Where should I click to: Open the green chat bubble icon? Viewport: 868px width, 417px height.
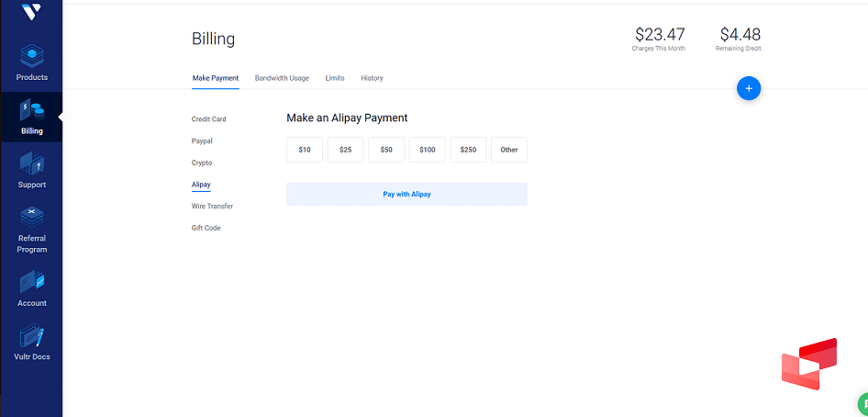click(863, 404)
